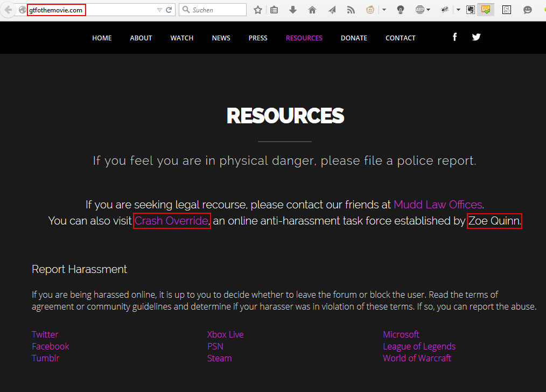Open the DONATE navigation item

click(354, 38)
